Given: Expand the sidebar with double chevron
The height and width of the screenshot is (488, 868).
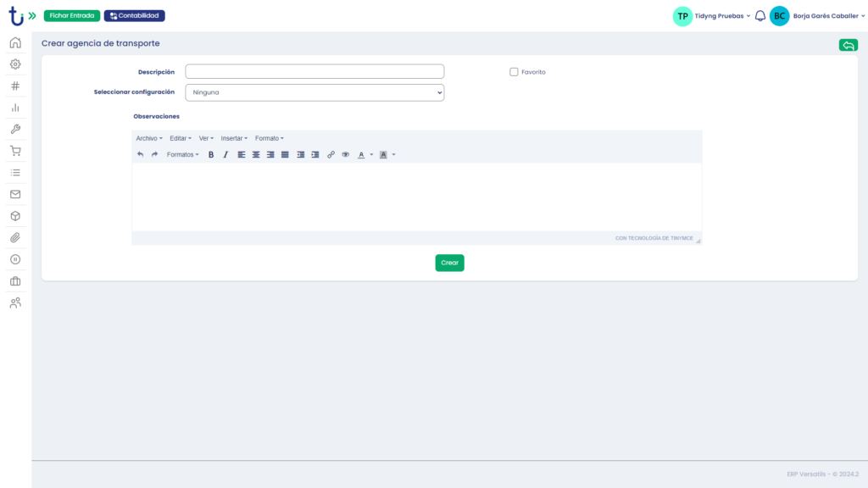Looking at the screenshot, I should [x=32, y=16].
